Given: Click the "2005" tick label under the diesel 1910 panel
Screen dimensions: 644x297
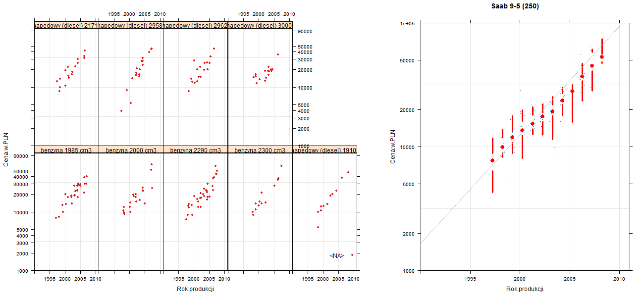Looking at the screenshot, I should pos(338,279).
